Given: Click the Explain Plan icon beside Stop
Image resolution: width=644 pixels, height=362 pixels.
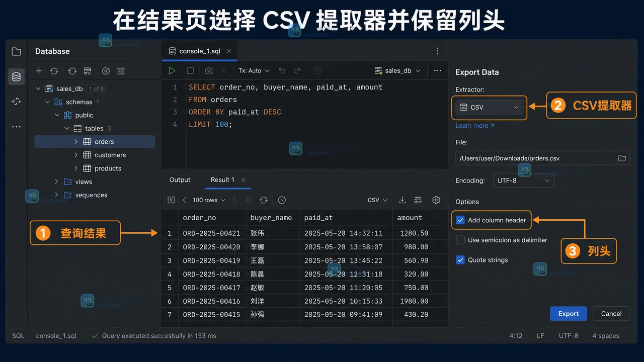Looking at the screenshot, I should 209,71.
